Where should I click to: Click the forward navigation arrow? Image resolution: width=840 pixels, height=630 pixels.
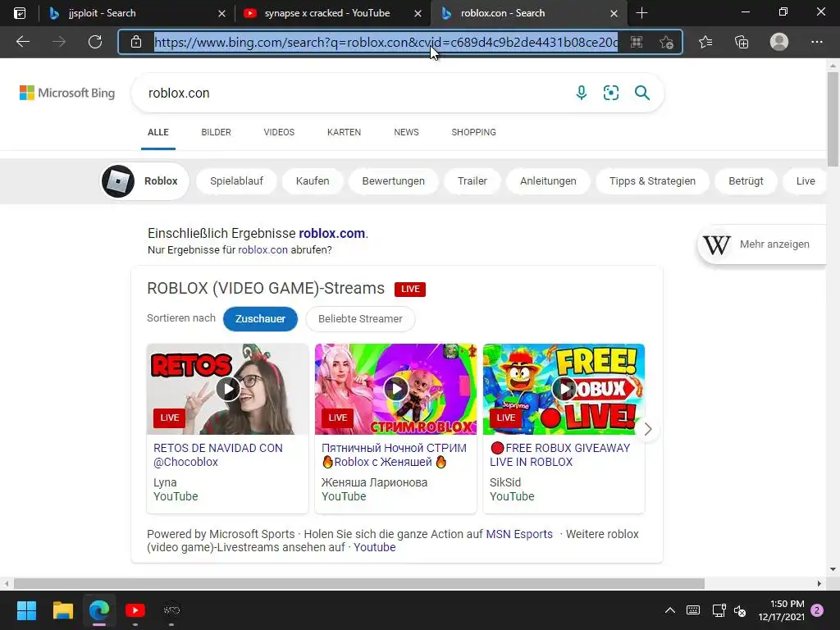pos(59,42)
